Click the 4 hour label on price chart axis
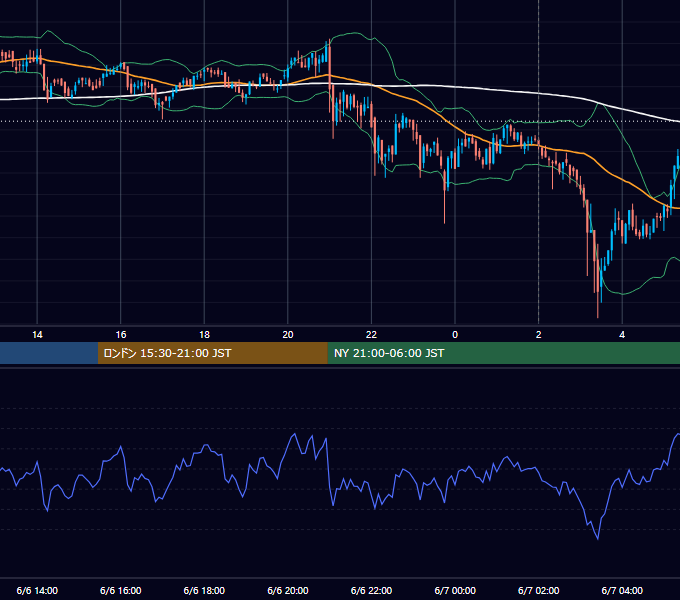Screen dimensions: 680x600 pyautogui.click(x=622, y=335)
